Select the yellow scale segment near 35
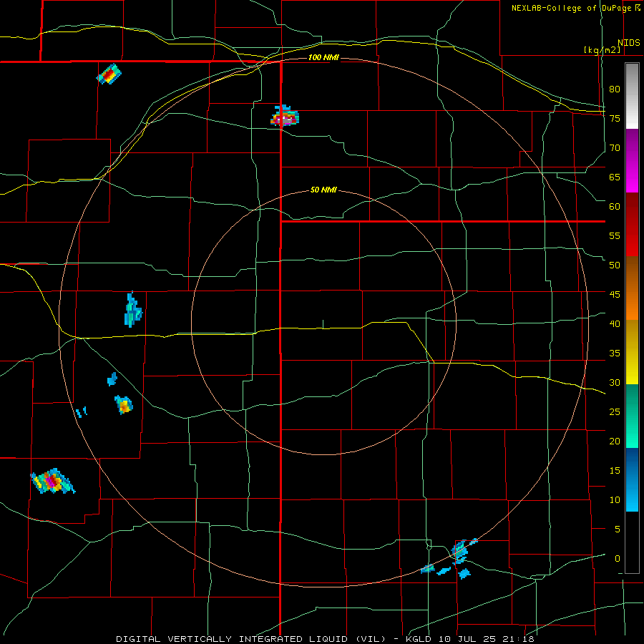Screen dimensions: 644x644 pos(632,352)
